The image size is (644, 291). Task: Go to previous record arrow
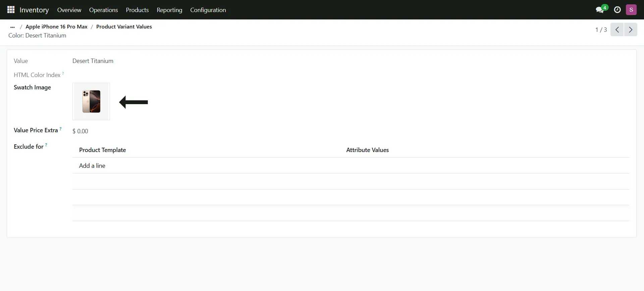click(x=617, y=29)
